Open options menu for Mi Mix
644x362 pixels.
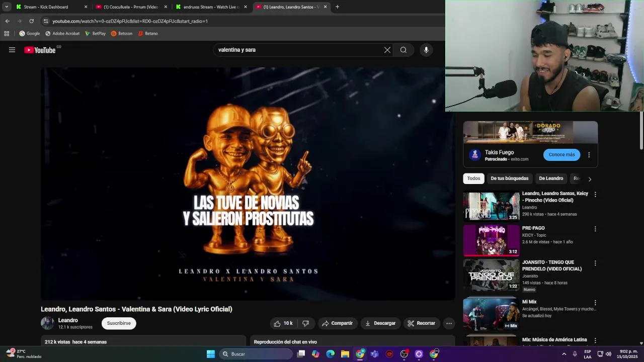(x=595, y=303)
